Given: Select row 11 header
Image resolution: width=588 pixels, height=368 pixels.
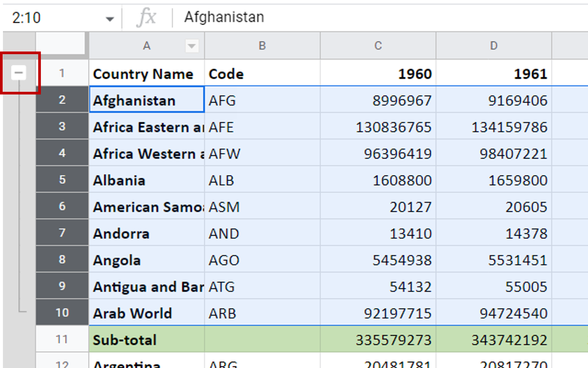Looking at the screenshot, I should click(62, 339).
